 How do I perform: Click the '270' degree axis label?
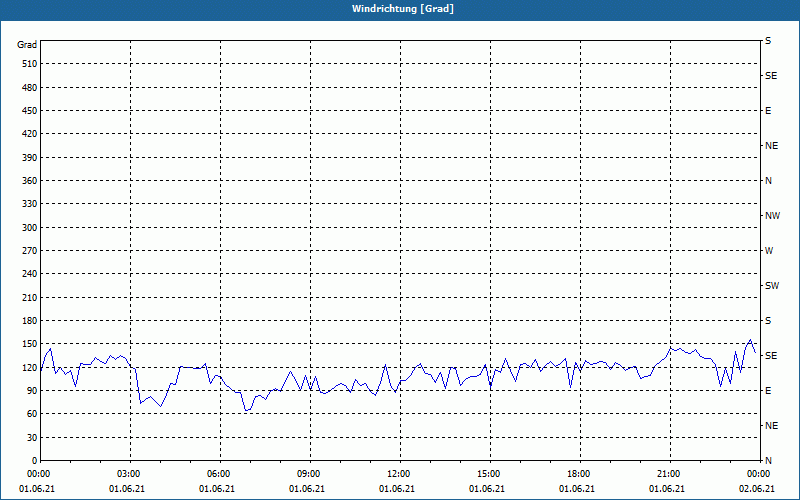click(30, 251)
